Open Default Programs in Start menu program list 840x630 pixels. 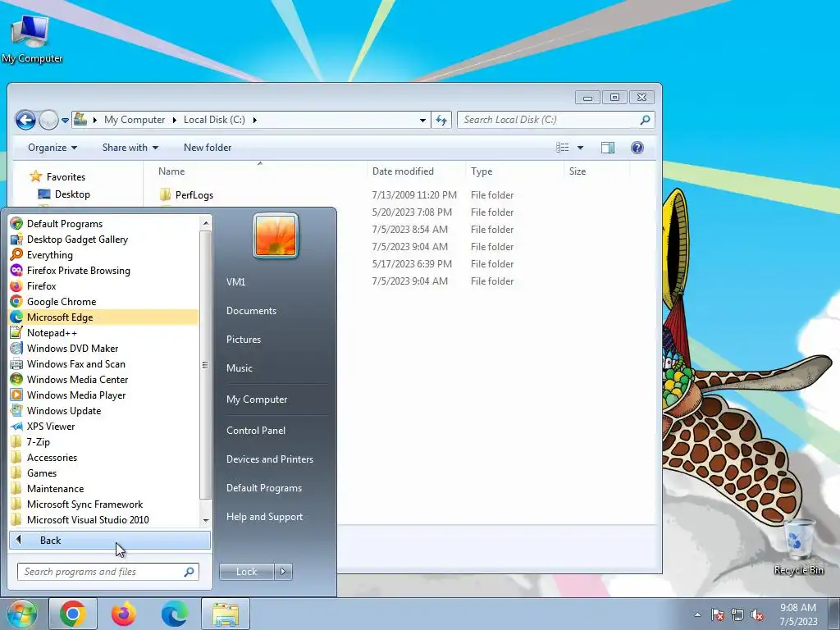pyautogui.click(x=104, y=224)
